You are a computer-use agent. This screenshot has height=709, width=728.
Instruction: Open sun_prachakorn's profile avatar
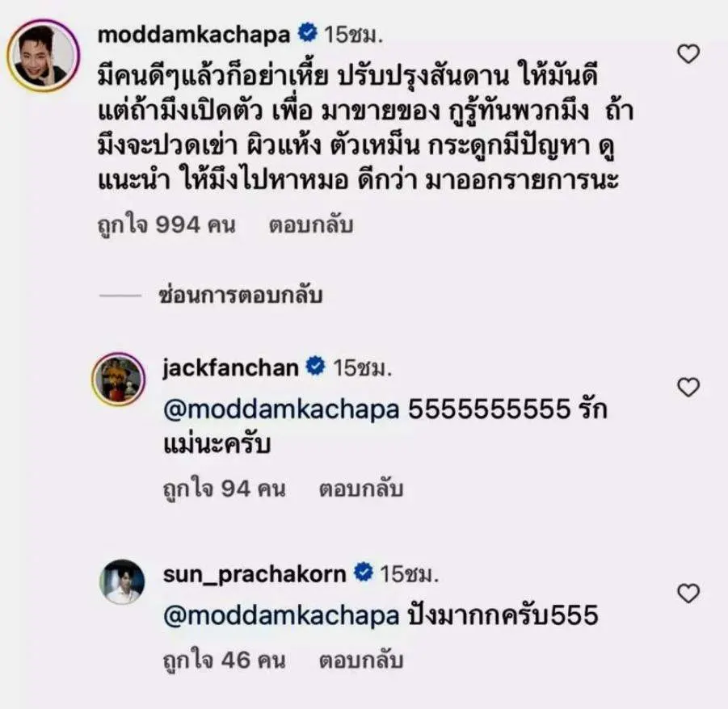[x=122, y=582]
